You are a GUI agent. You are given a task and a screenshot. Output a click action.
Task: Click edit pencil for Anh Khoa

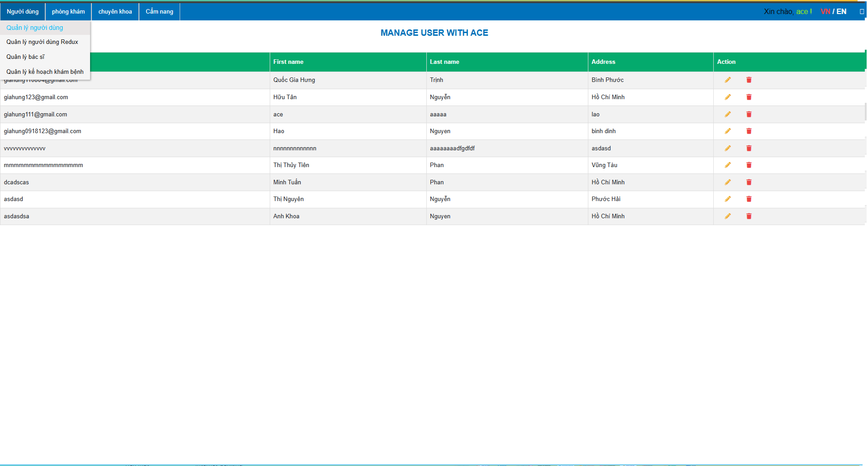728,216
